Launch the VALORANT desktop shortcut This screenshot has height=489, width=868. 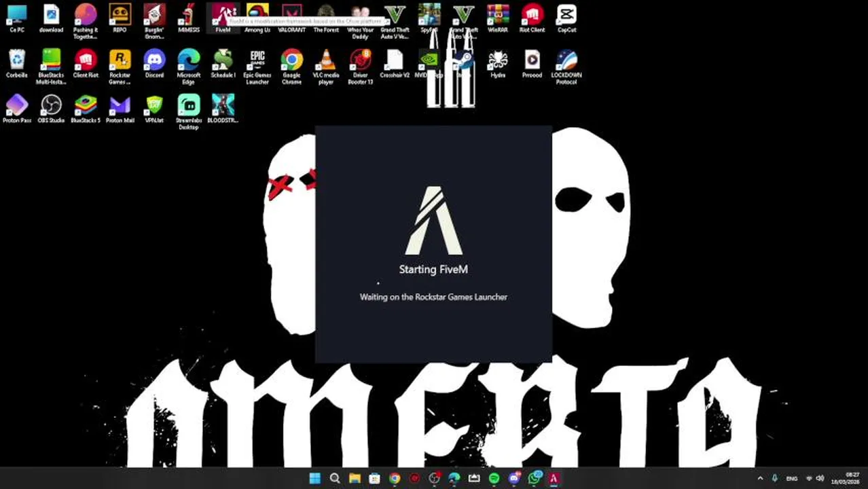click(x=291, y=18)
